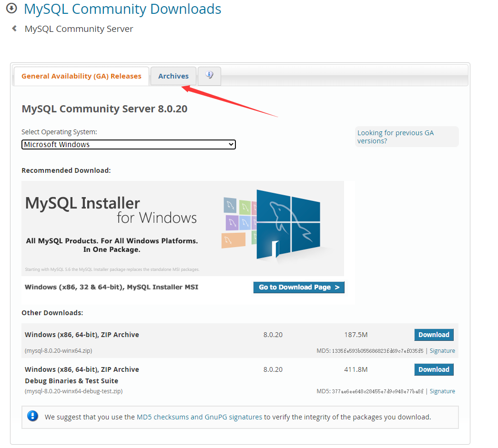
Task: Click the (mysql-8.0.20-winx64.zip) filename text
Action: pos(59,350)
